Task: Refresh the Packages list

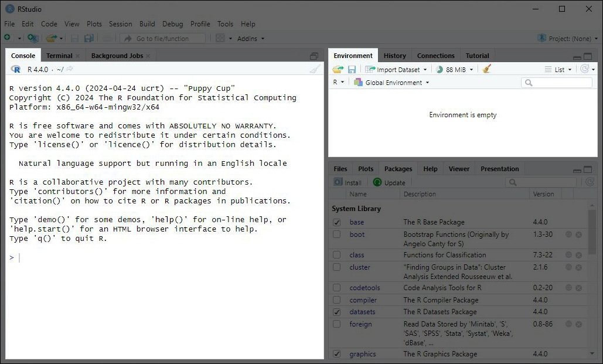Action: pyautogui.click(x=590, y=182)
